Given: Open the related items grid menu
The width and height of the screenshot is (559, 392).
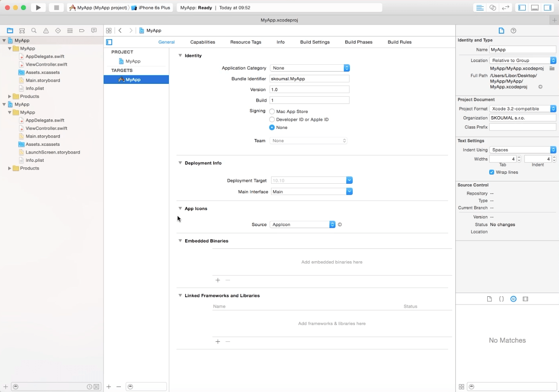Looking at the screenshot, I should coord(109,31).
